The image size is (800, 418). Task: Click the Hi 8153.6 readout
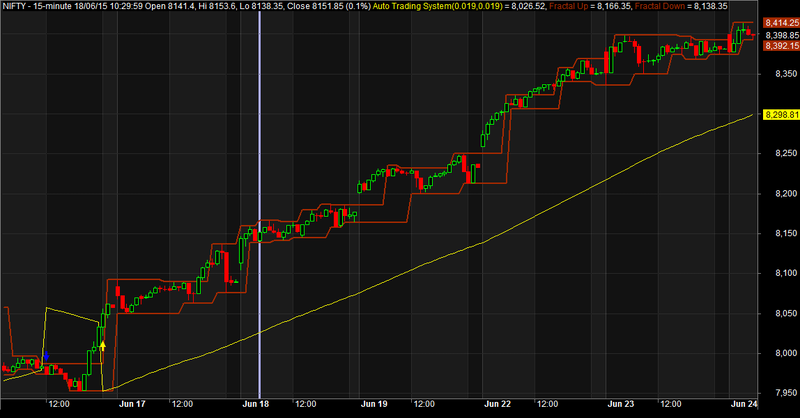[216, 6]
